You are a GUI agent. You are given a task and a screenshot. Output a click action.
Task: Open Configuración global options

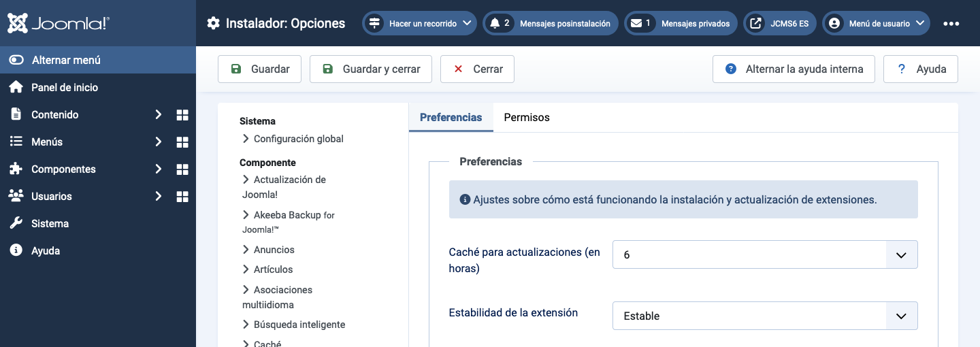coord(293,139)
